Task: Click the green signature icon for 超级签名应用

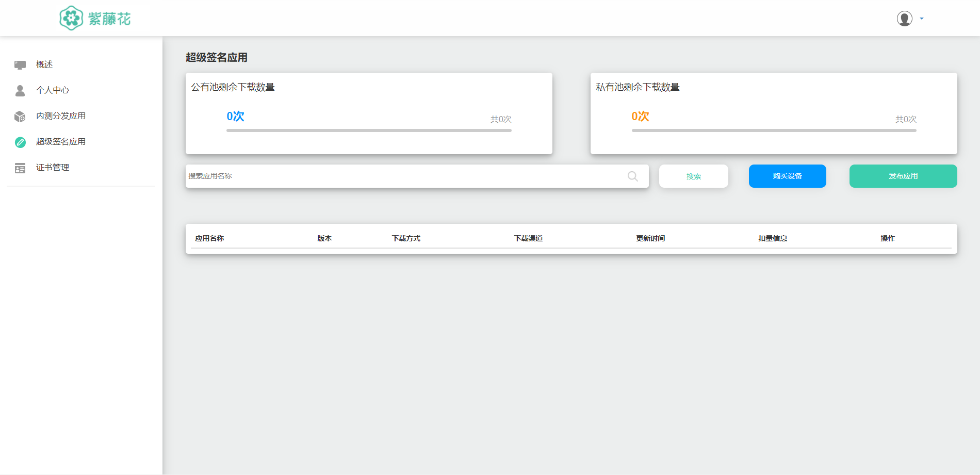Action: [20, 141]
